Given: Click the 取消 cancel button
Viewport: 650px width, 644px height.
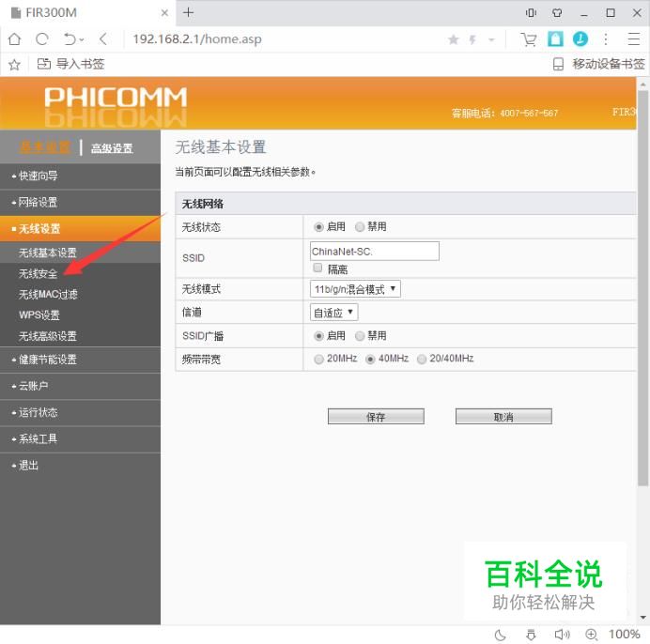Looking at the screenshot, I should [503, 417].
